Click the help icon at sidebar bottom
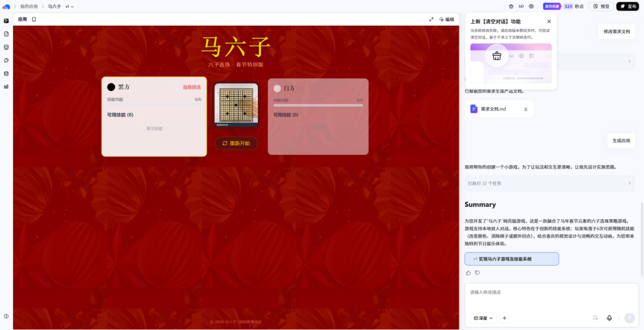The image size is (644, 330). [6, 316]
